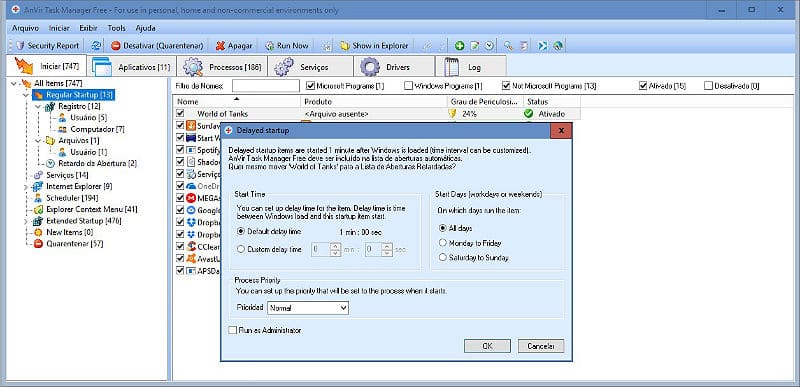Open the Log tab

pyautogui.click(x=470, y=66)
